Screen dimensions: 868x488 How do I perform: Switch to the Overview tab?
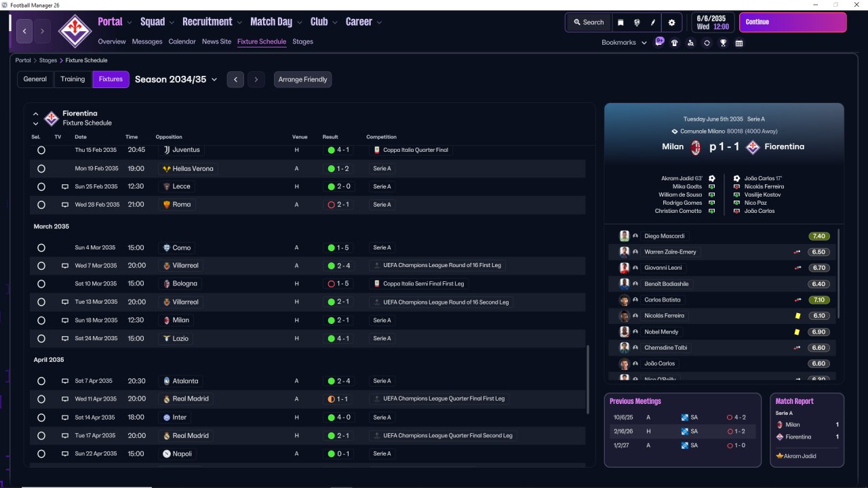[x=112, y=41]
